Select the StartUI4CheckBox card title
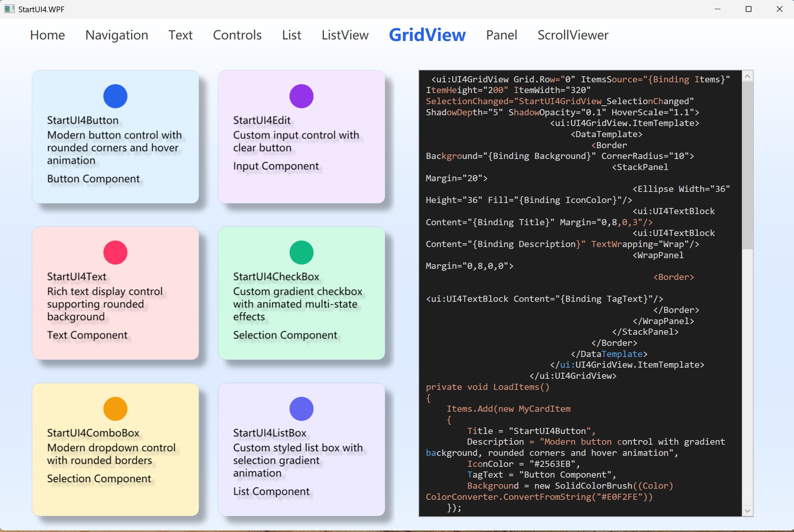Viewport: 794px width, 532px height. click(x=276, y=277)
